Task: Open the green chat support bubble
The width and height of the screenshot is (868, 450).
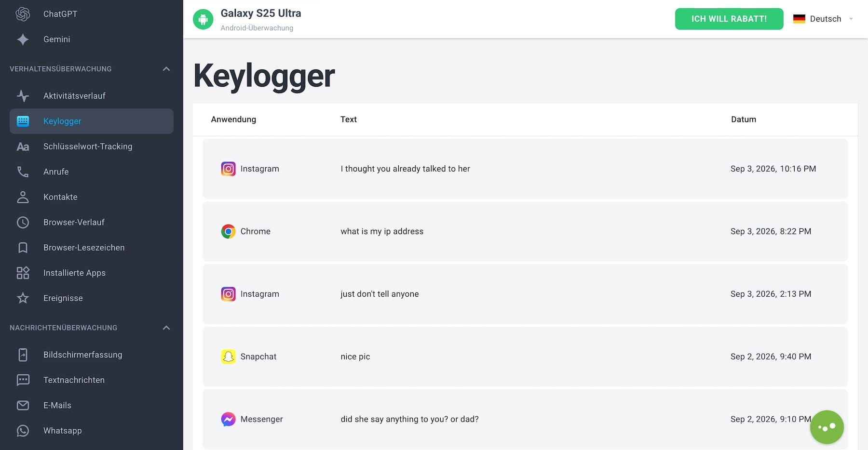Action: [827, 427]
